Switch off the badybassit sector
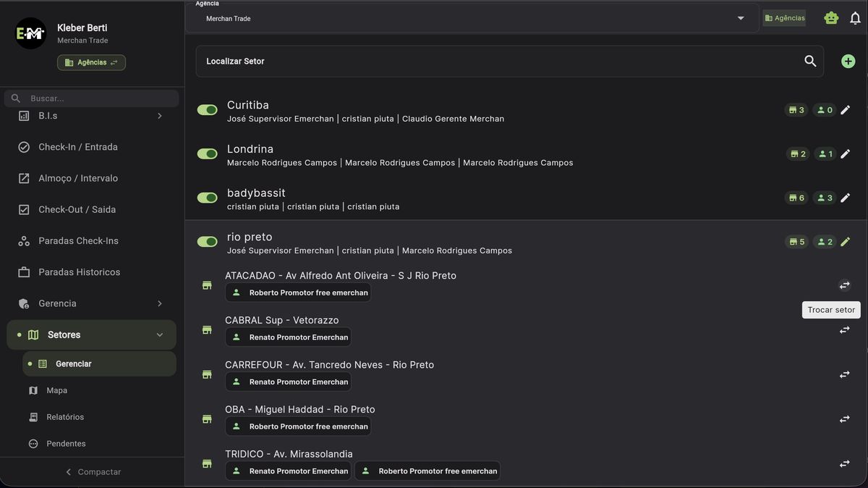Image resolution: width=868 pixels, height=488 pixels. pyautogui.click(x=208, y=198)
